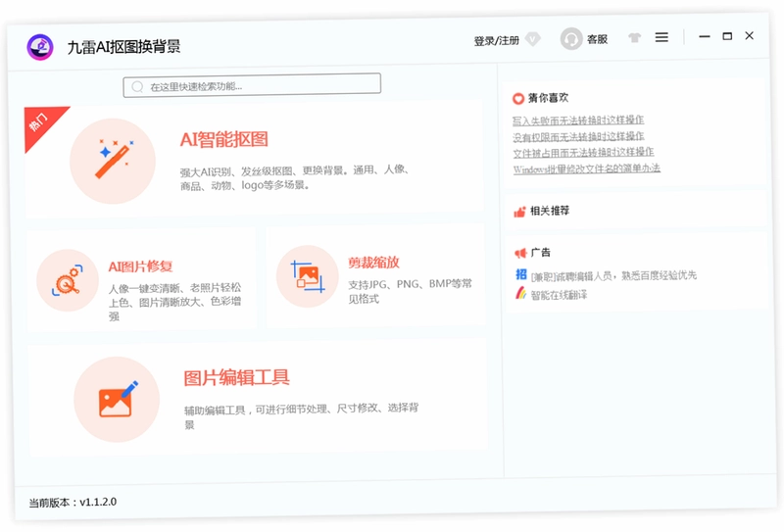Image resolution: width=784 pixels, height=532 pixels.
Task: Select the 剪裁缩放 title
Action: [373, 263]
